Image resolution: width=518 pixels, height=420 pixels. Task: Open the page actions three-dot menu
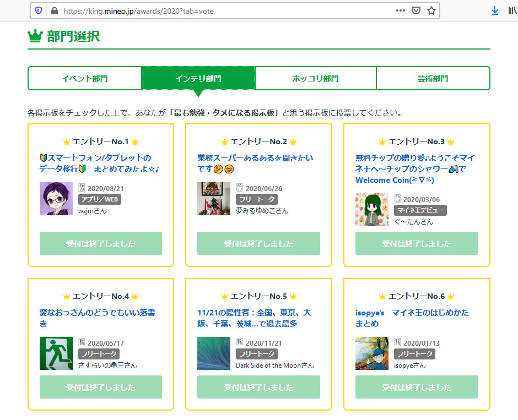(x=401, y=10)
